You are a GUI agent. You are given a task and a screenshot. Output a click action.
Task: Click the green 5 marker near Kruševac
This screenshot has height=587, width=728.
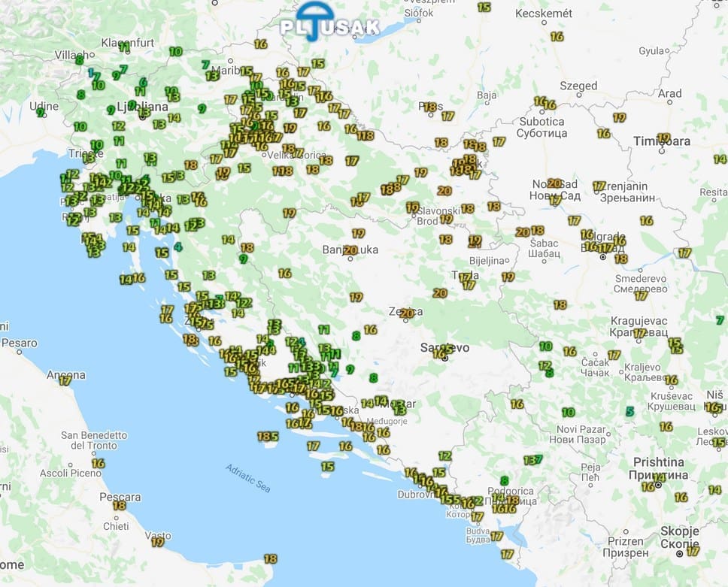(630, 411)
